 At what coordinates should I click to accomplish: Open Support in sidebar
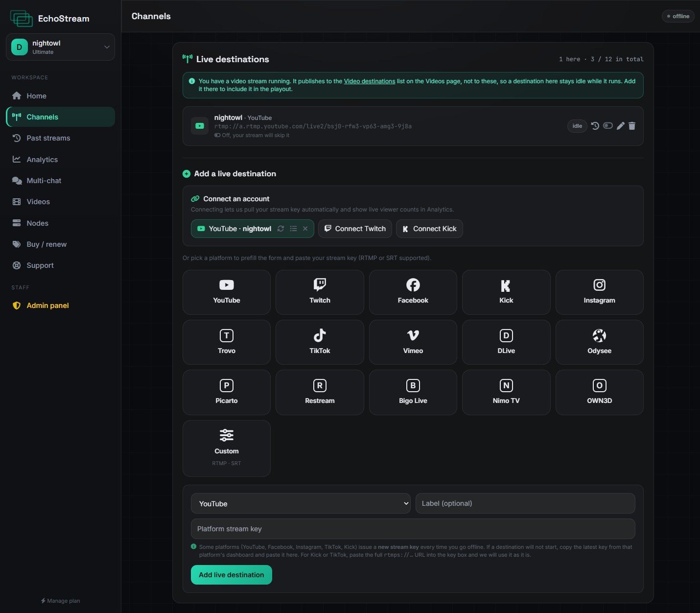point(60,265)
